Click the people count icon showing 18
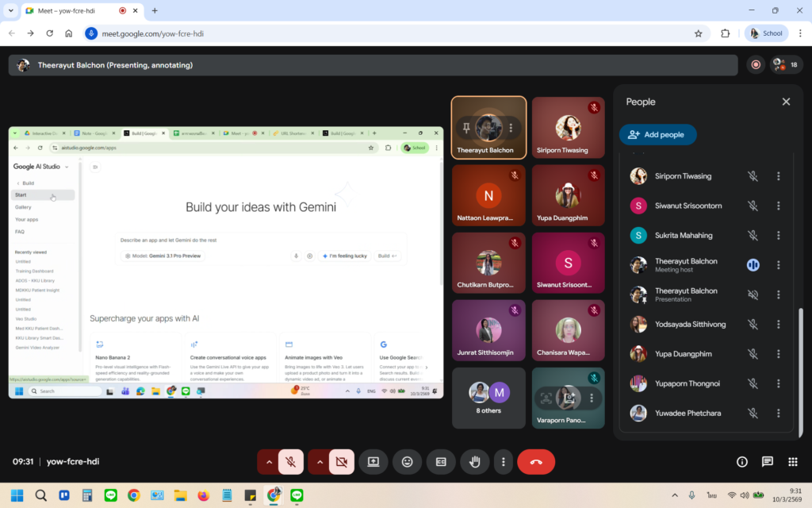The height and width of the screenshot is (508, 812). click(x=786, y=65)
